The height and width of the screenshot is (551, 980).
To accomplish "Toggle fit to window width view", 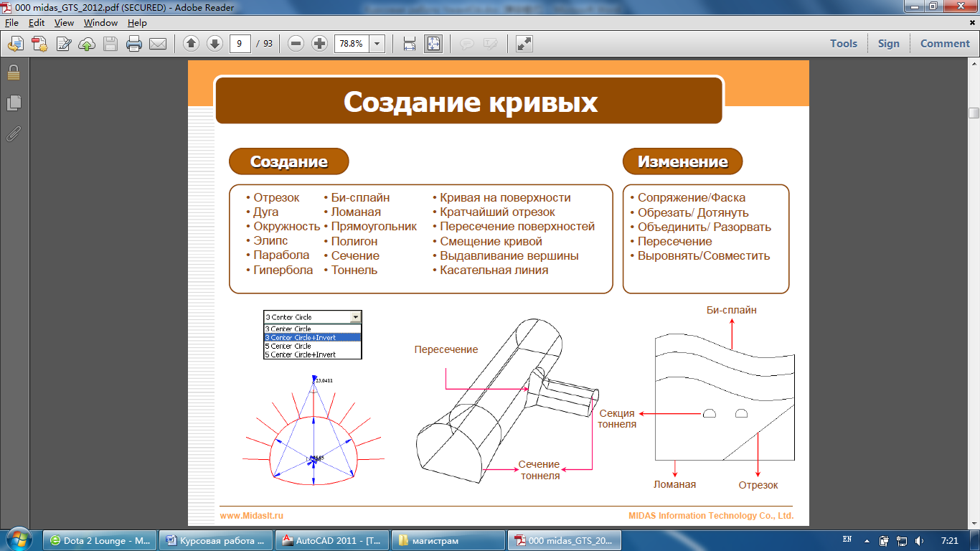I will click(410, 44).
